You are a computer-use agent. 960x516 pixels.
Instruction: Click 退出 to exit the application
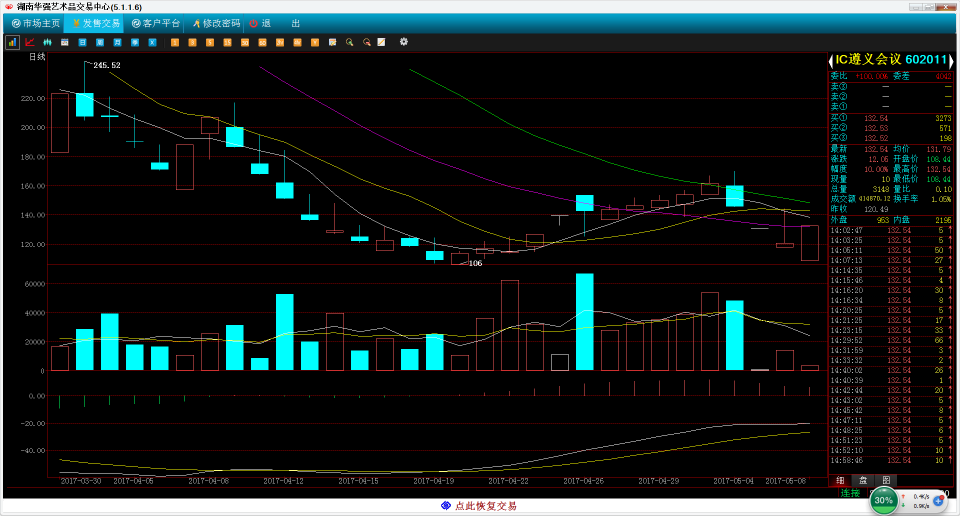click(x=275, y=23)
